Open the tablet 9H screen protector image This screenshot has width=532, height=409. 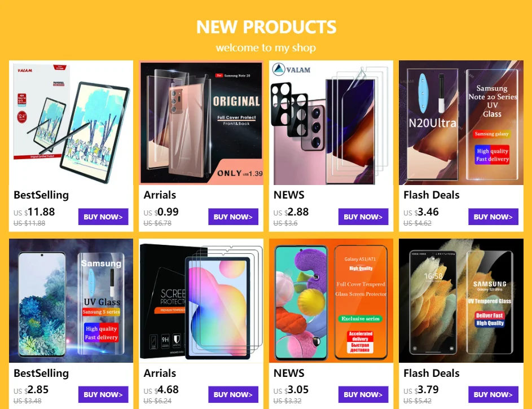(201, 301)
